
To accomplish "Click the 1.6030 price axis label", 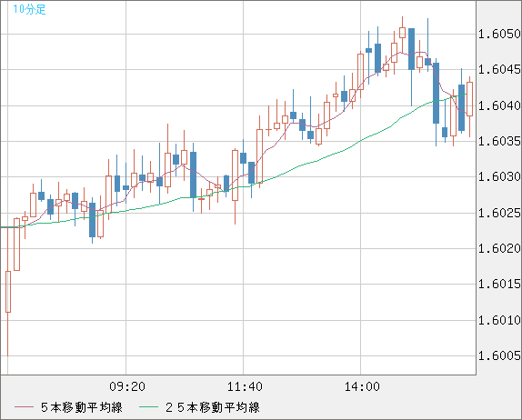I will coord(499,176).
